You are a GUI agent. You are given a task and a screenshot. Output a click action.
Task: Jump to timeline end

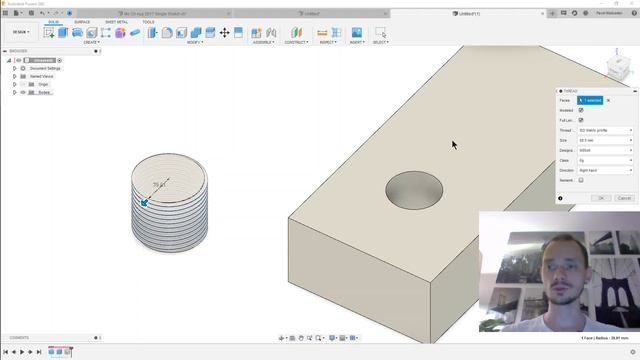click(39, 352)
